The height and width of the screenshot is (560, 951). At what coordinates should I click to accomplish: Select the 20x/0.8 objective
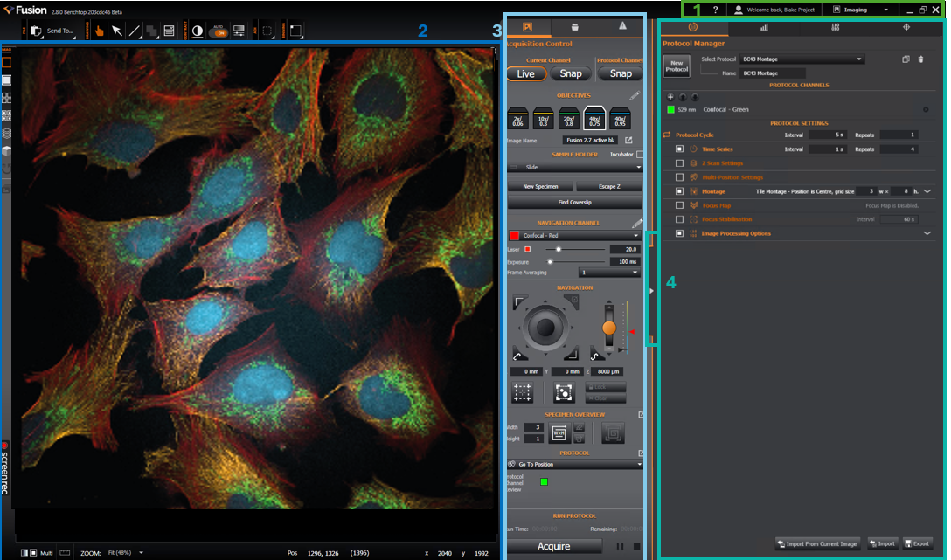[569, 119]
